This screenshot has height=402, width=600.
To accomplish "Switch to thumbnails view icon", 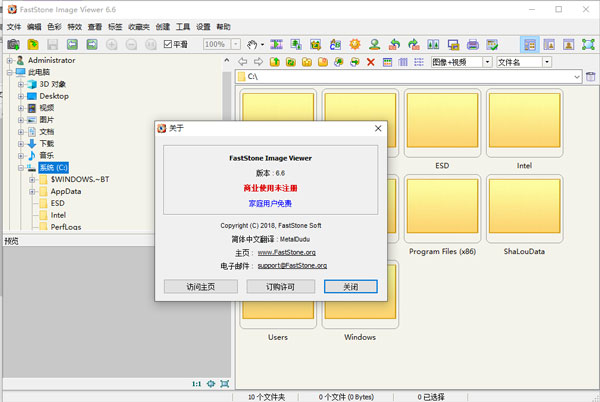I will click(387, 62).
